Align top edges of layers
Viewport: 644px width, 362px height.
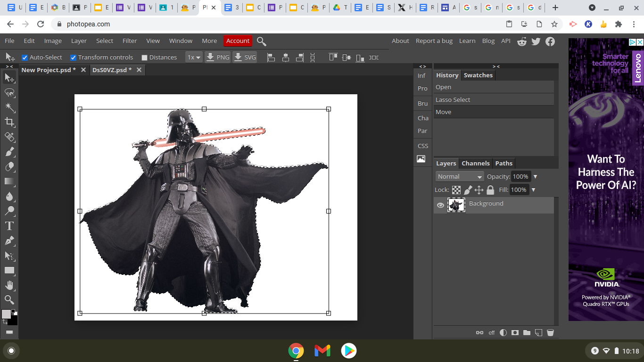coord(333,58)
